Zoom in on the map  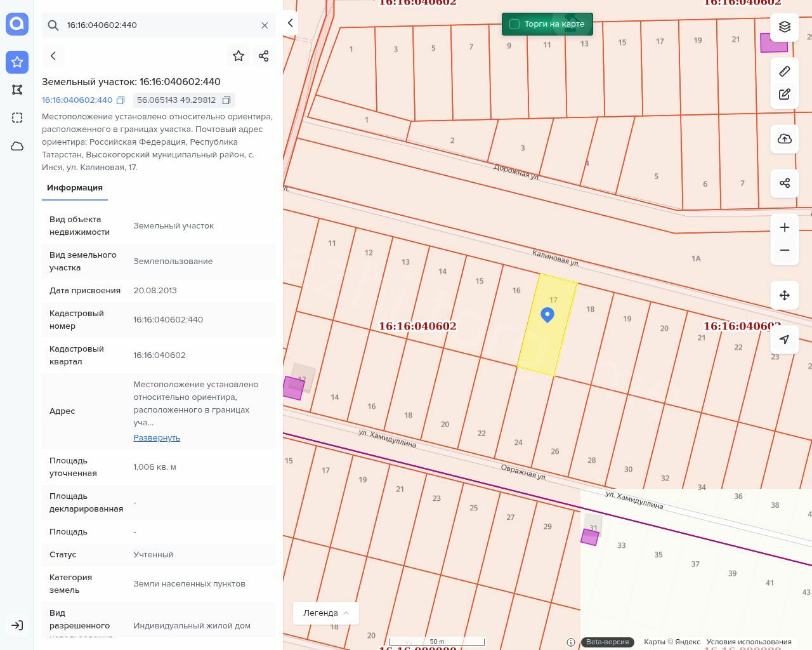click(x=784, y=228)
